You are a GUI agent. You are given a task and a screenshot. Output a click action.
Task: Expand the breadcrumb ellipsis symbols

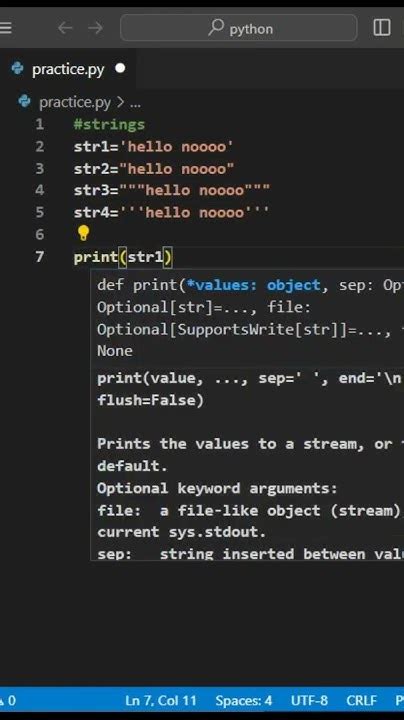coord(135,103)
